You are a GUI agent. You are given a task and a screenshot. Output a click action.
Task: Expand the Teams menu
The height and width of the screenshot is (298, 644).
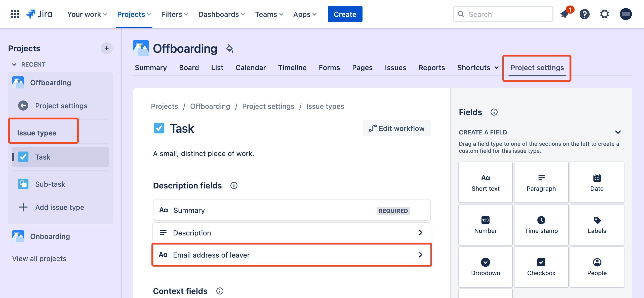(x=269, y=14)
